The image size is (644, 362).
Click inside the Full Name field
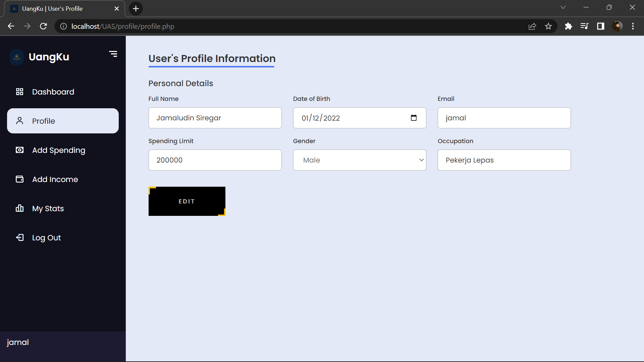coord(215,118)
